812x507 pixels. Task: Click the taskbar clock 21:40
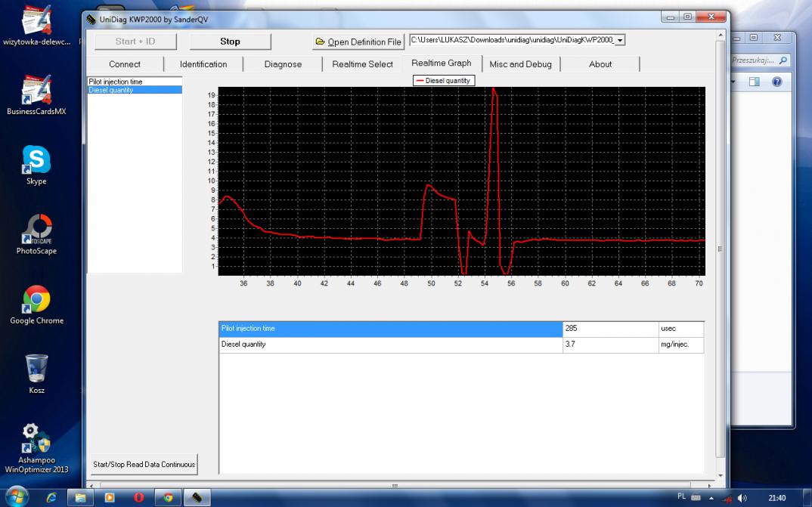776,498
